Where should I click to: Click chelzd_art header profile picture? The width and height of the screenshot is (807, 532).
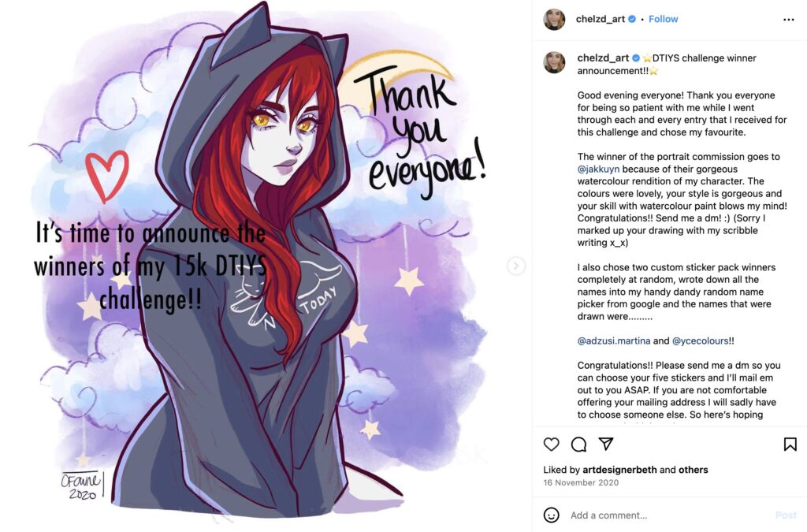coord(554,20)
